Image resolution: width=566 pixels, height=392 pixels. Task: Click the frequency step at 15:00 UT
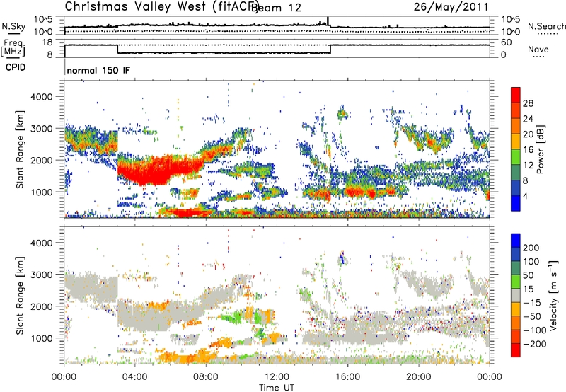330,49
